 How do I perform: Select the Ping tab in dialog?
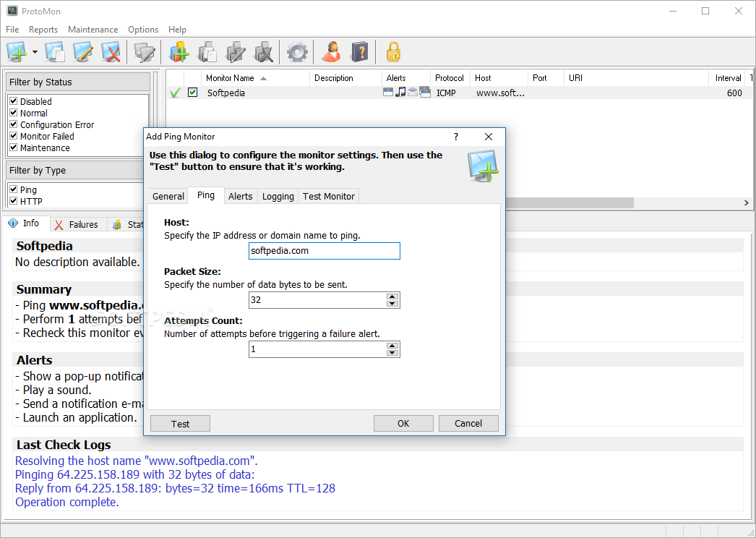(206, 195)
